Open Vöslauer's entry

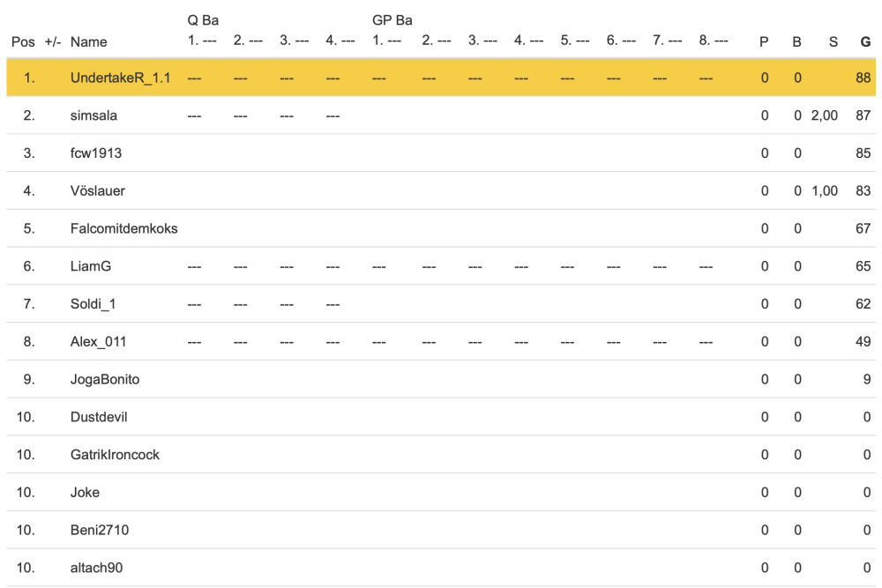(97, 191)
